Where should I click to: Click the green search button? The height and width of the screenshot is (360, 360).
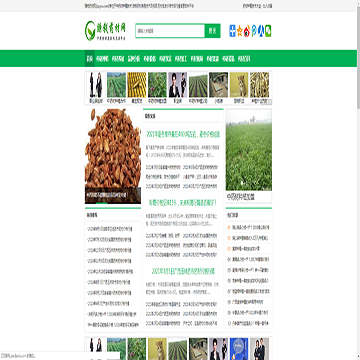point(212,31)
